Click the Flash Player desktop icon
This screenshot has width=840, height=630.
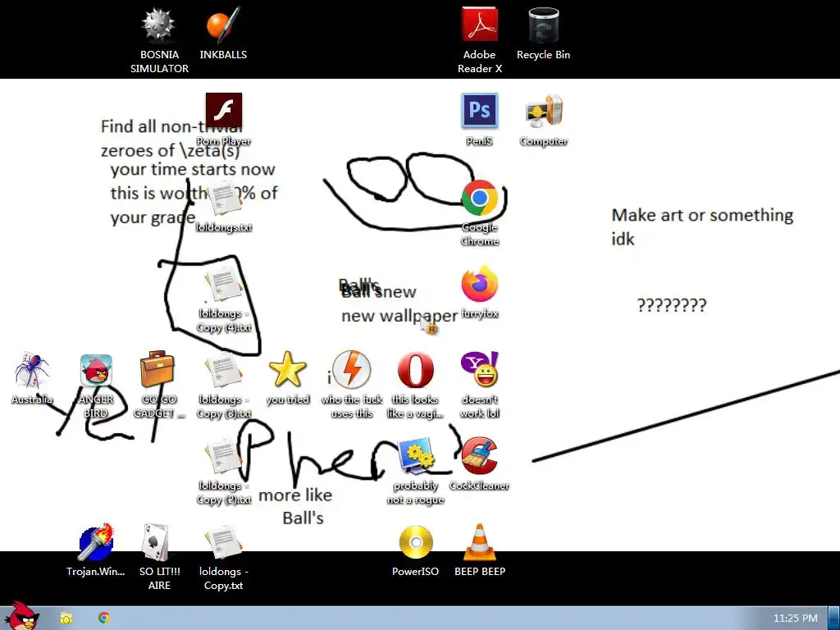coord(223,120)
